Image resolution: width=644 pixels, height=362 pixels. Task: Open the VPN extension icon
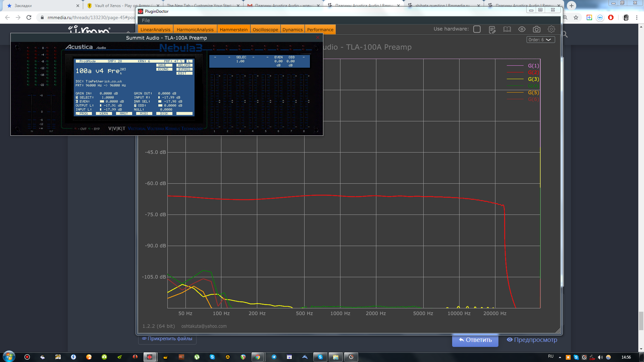(x=600, y=17)
